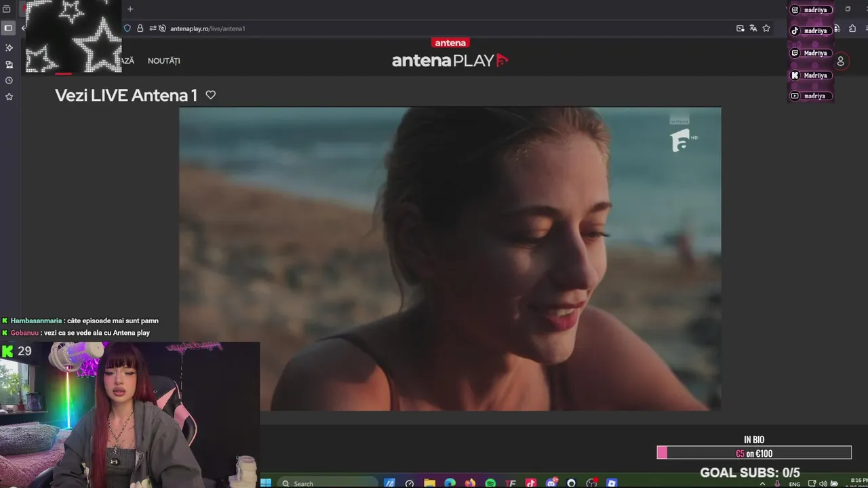Open the clock app icon in taskbar

pos(410,483)
